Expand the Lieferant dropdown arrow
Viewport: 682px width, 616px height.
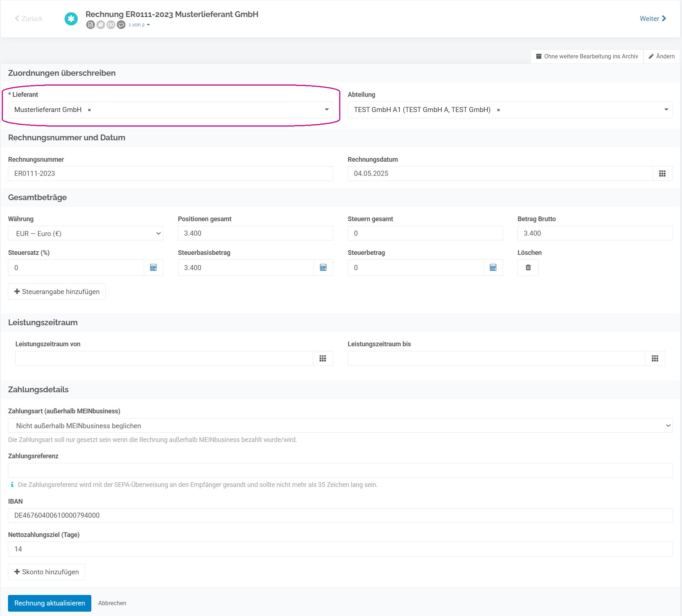pyautogui.click(x=327, y=110)
